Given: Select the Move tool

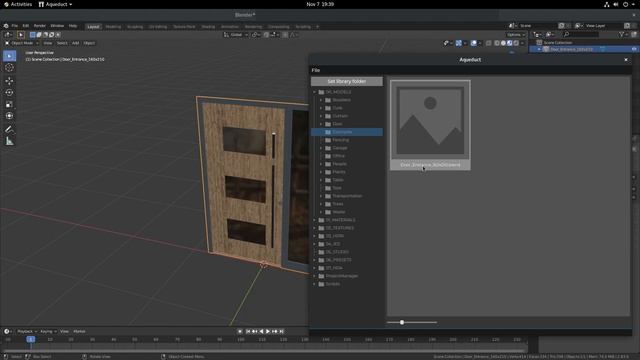Looking at the screenshot, I should pyautogui.click(x=9, y=81).
